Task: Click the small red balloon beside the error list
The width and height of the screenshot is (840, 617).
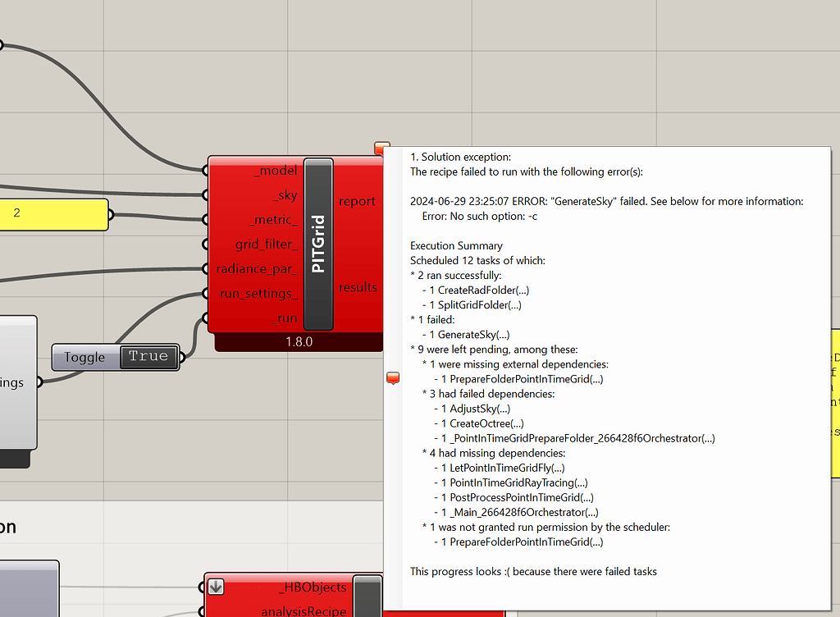Action: click(393, 377)
